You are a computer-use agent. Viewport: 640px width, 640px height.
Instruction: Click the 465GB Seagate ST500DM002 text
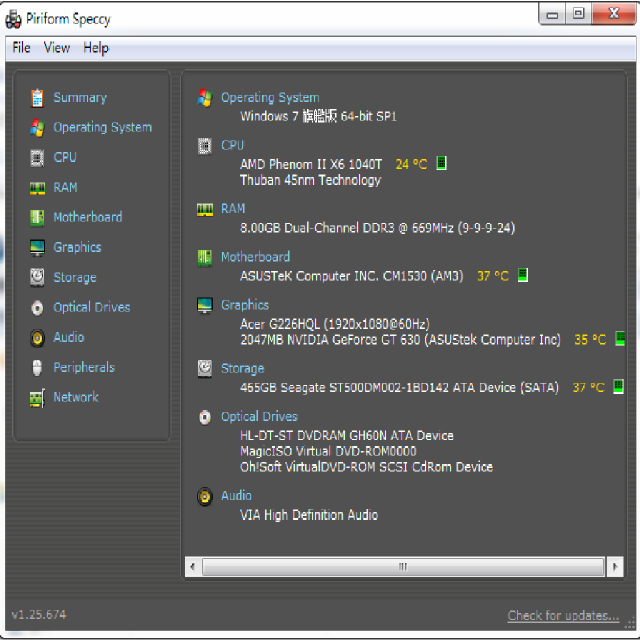[399, 388]
